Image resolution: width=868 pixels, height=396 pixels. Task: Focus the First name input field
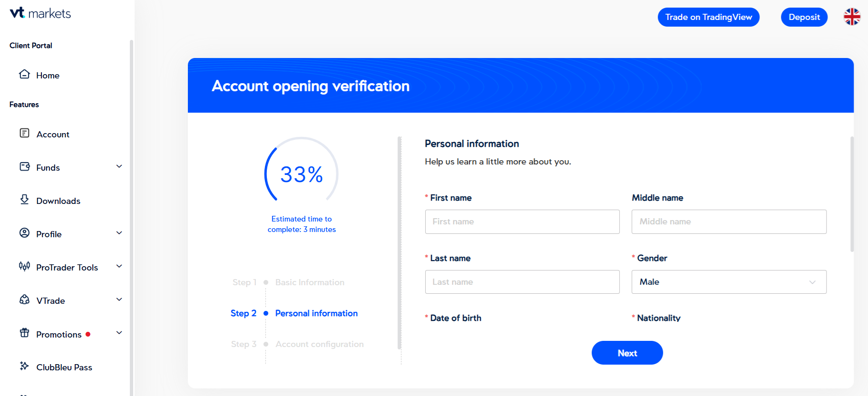tap(522, 222)
